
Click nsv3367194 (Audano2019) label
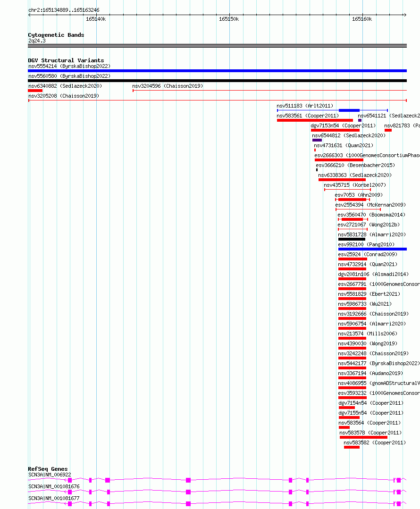370,373
